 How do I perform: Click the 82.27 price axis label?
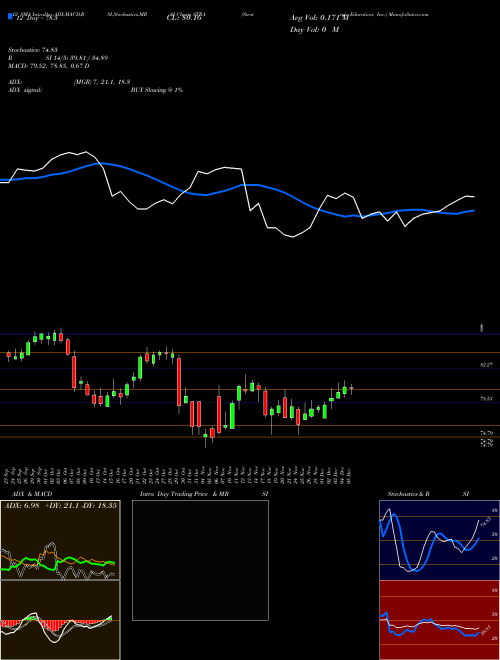486,365
